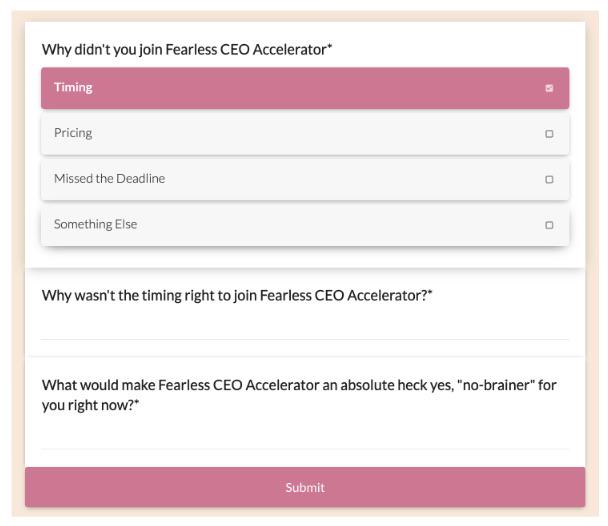Tick the Pricing checkbox
608x526 pixels.
click(549, 134)
